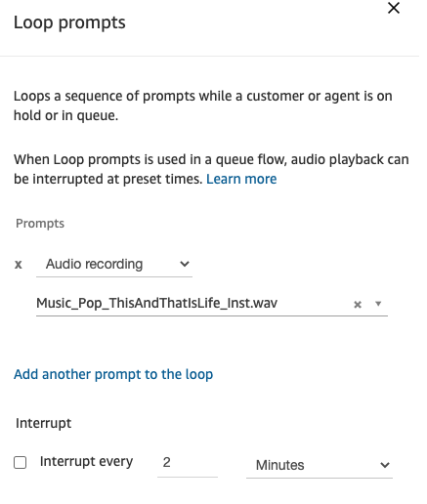
Task: Click the Interrupt every label text
Action: tap(86, 462)
